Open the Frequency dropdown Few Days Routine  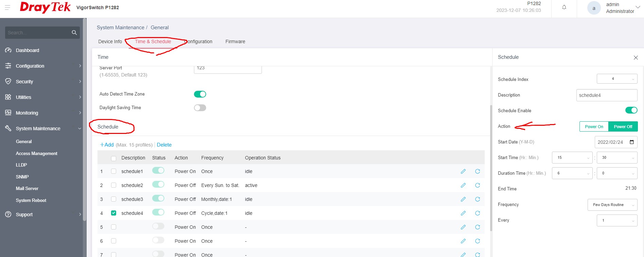point(612,205)
